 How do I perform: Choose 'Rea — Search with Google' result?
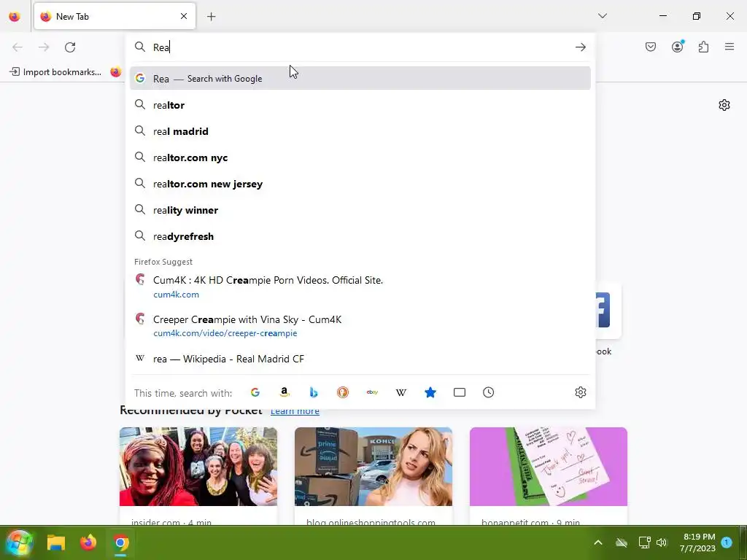360,78
